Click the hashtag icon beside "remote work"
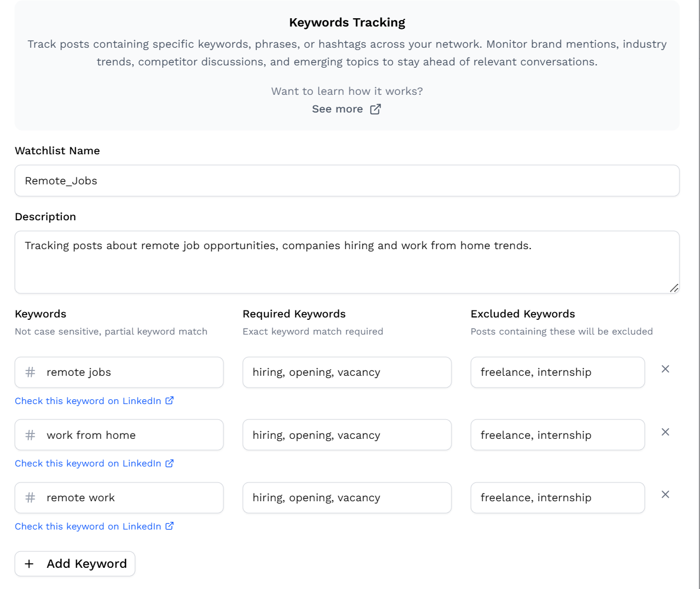Viewport: 700px width, 589px height. tap(29, 498)
